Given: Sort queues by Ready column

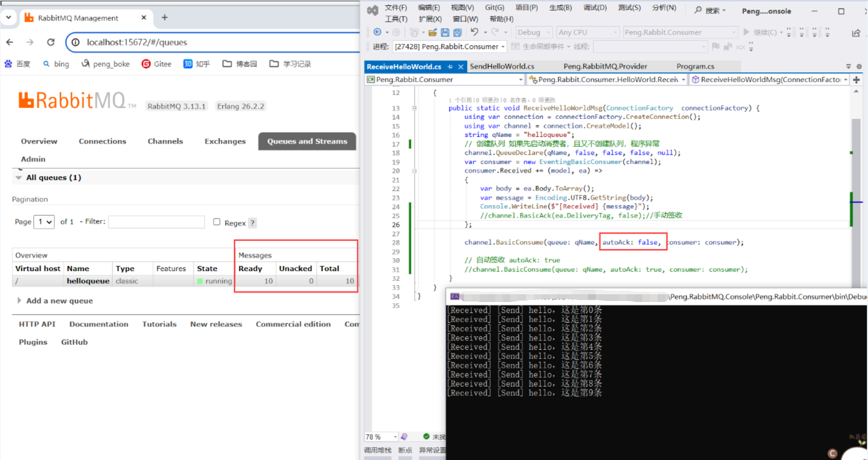Looking at the screenshot, I should [x=250, y=269].
